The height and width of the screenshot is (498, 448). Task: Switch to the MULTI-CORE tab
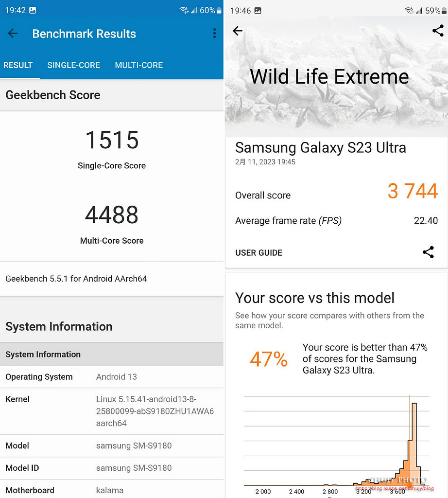coord(139,65)
